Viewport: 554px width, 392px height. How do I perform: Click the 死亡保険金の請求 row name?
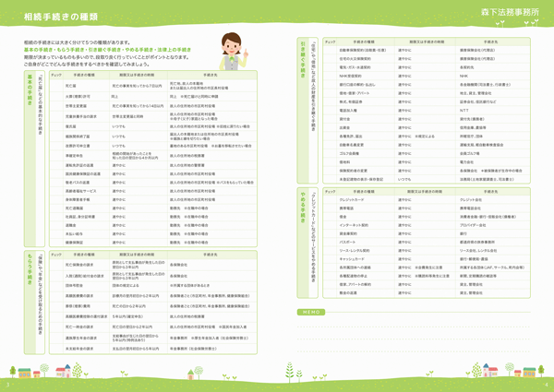coord(79,265)
